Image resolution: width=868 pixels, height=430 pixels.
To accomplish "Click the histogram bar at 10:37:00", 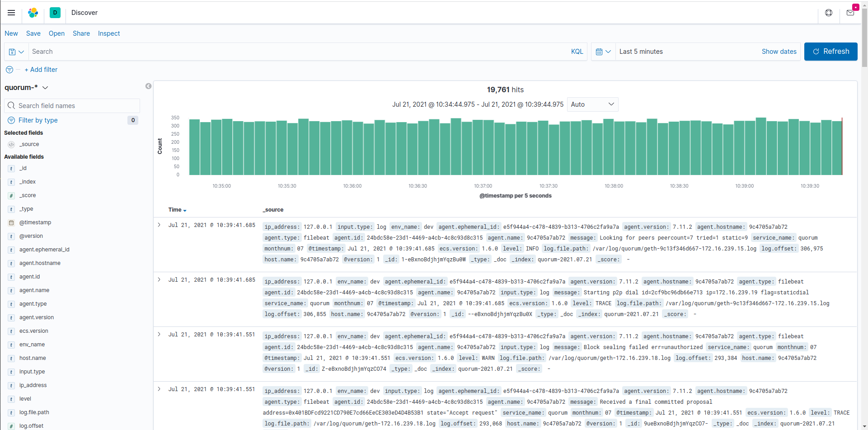I will click(488, 147).
